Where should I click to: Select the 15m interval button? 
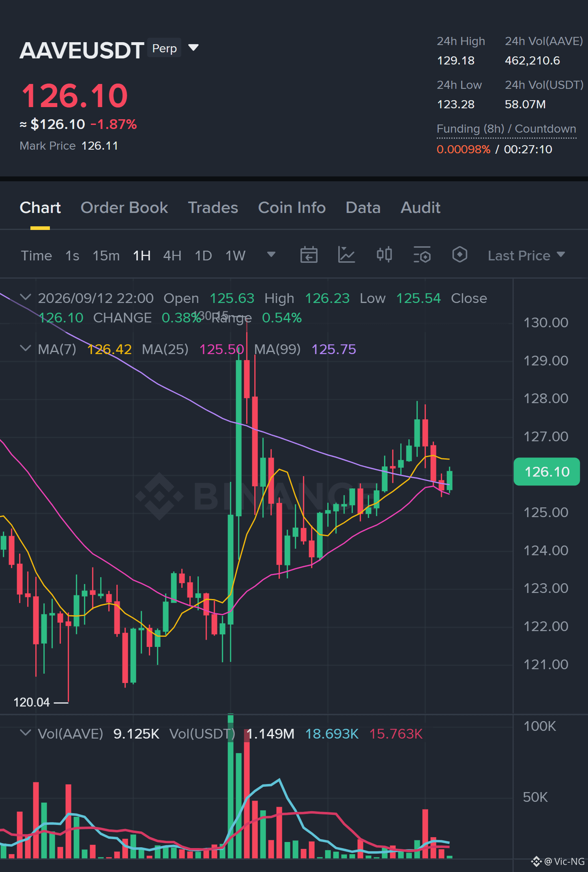[x=106, y=256]
